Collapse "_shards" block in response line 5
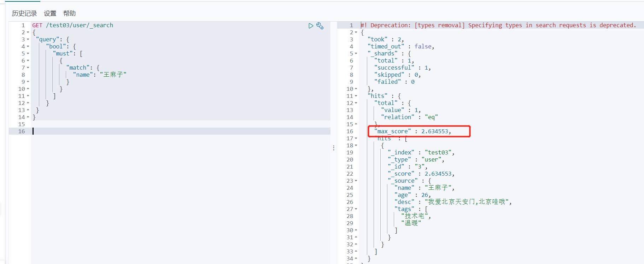Screen dimensions: 644x264 point(356,54)
